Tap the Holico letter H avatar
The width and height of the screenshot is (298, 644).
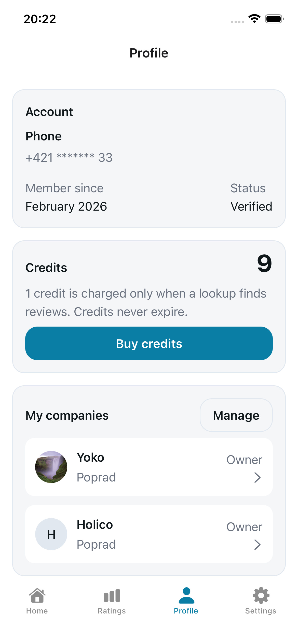(51, 534)
